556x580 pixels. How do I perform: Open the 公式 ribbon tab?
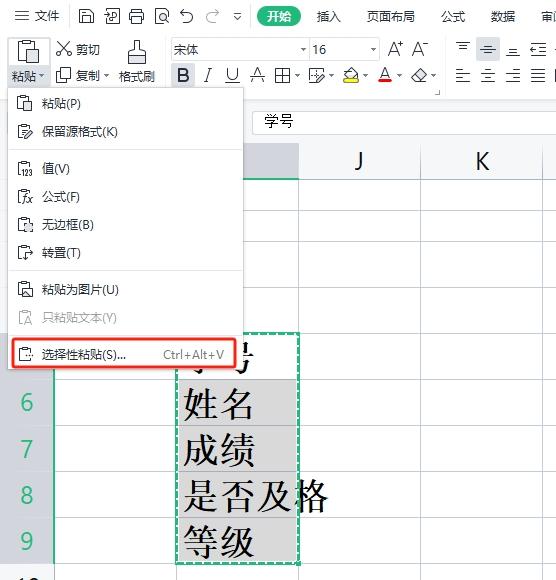click(453, 16)
